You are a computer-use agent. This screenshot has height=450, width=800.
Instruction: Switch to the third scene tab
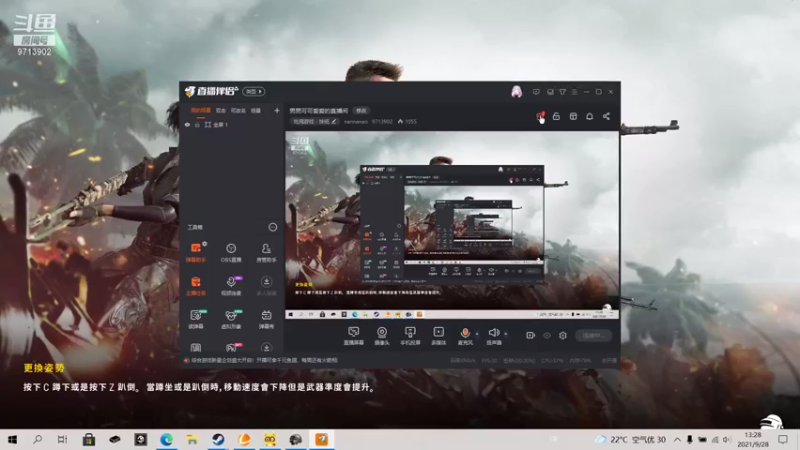tap(238, 110)
